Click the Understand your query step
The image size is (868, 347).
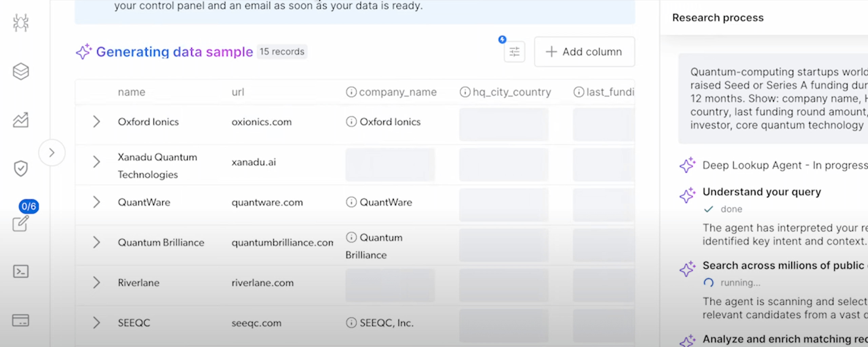pyautogui.click(x=762, y=192)
